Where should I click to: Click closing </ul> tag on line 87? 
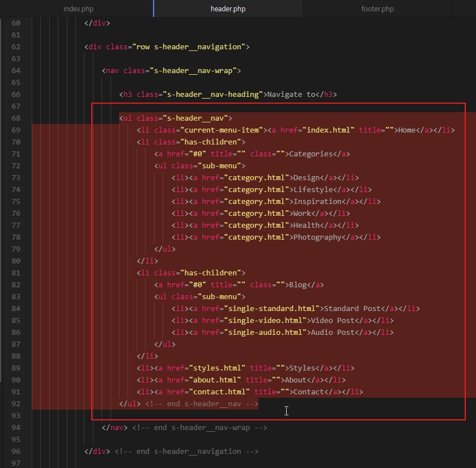pyautogui.click(x=165, y=344)
